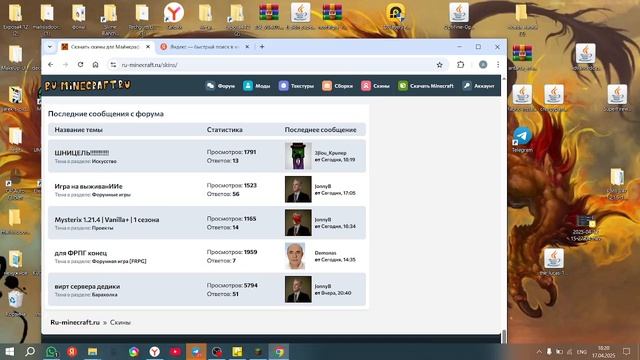Expand the tab search chevron in Chrome
Screen dimensions: 640x360
coord(50,47)
